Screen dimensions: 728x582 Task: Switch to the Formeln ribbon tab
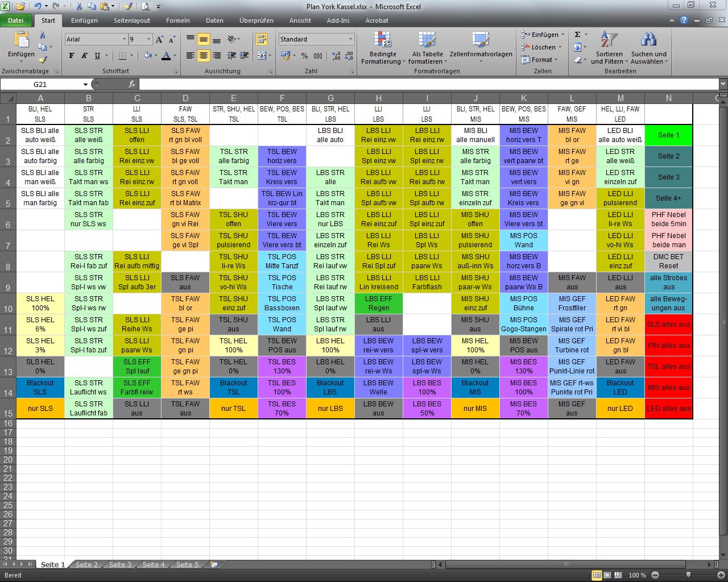click(x=177, y=20)
